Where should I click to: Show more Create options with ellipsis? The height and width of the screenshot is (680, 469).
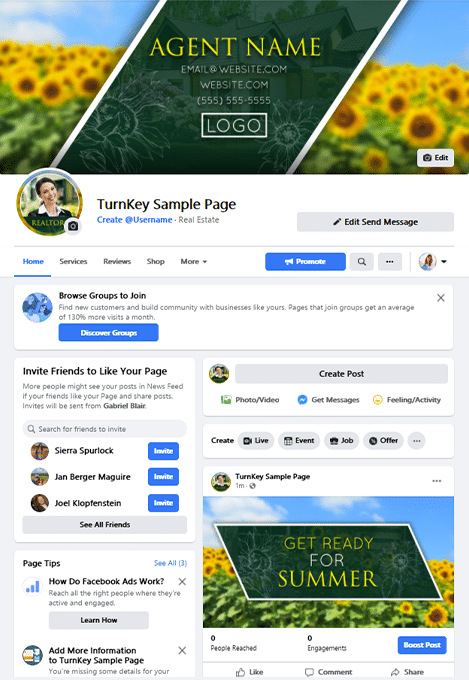point(417,441)
